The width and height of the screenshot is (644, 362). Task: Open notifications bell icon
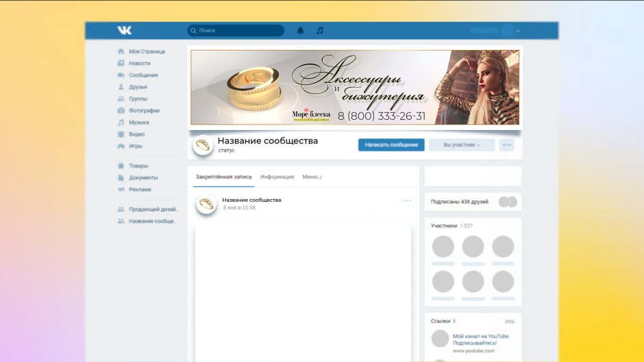(x=301, y=30)
